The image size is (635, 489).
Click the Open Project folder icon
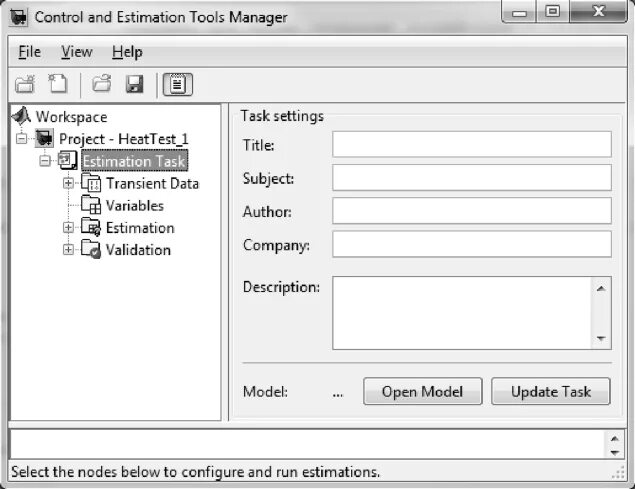point(102,83)
